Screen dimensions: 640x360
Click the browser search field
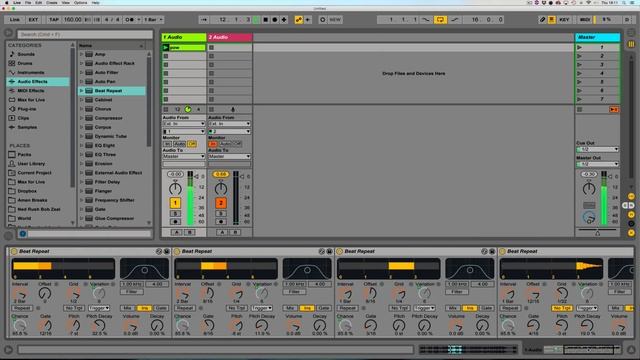click(x=84, y=34)
